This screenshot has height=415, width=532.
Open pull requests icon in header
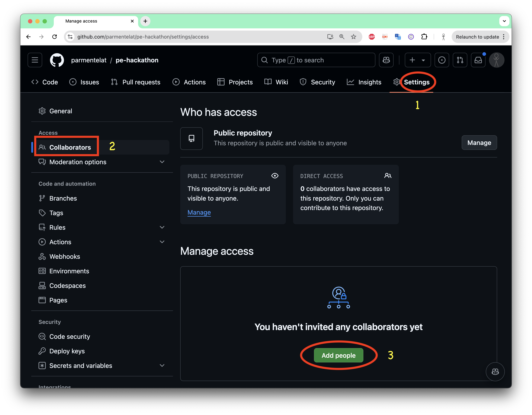460,60
